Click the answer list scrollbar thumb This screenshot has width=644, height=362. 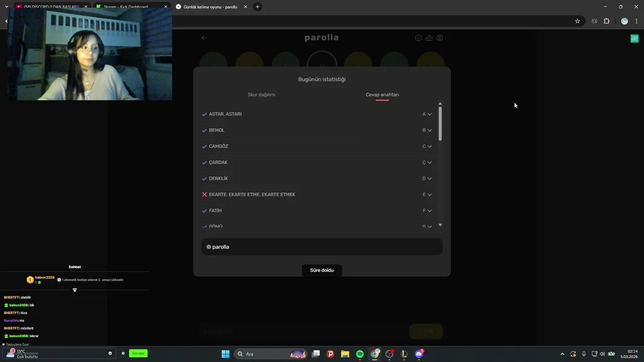tap(440, 123)
